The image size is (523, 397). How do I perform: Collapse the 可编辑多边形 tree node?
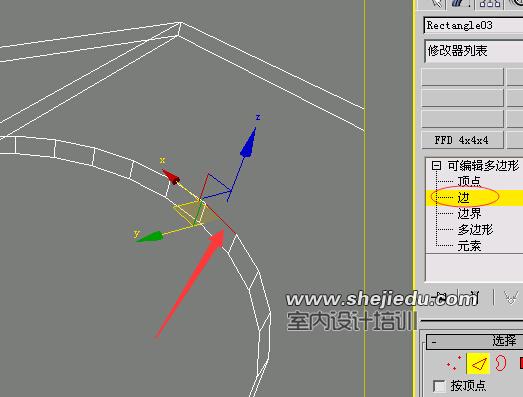point(436,166)
